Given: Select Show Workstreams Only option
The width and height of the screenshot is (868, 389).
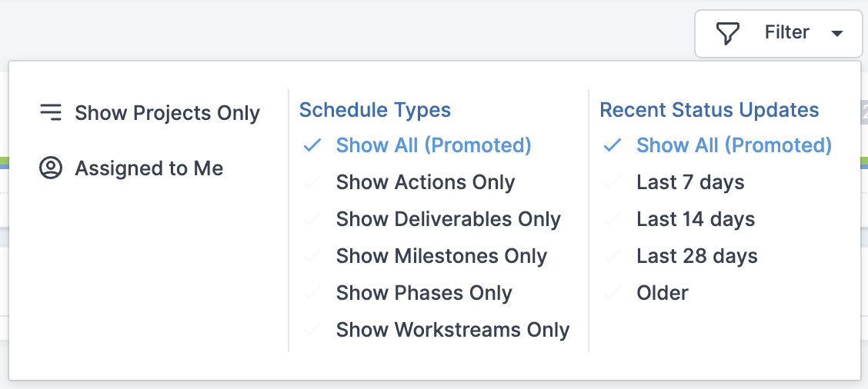Looking at the screenshot, I should pyautogui.click(x=452, y=330).
